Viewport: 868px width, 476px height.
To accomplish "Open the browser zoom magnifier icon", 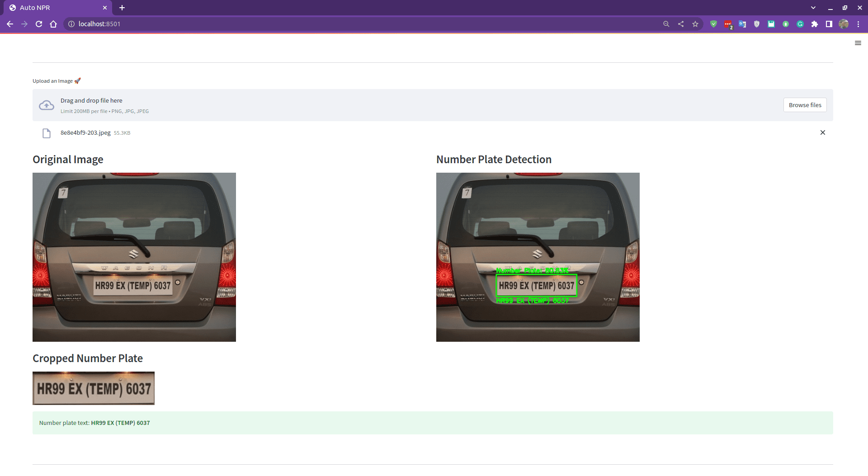I will click(x=666, y=24).
